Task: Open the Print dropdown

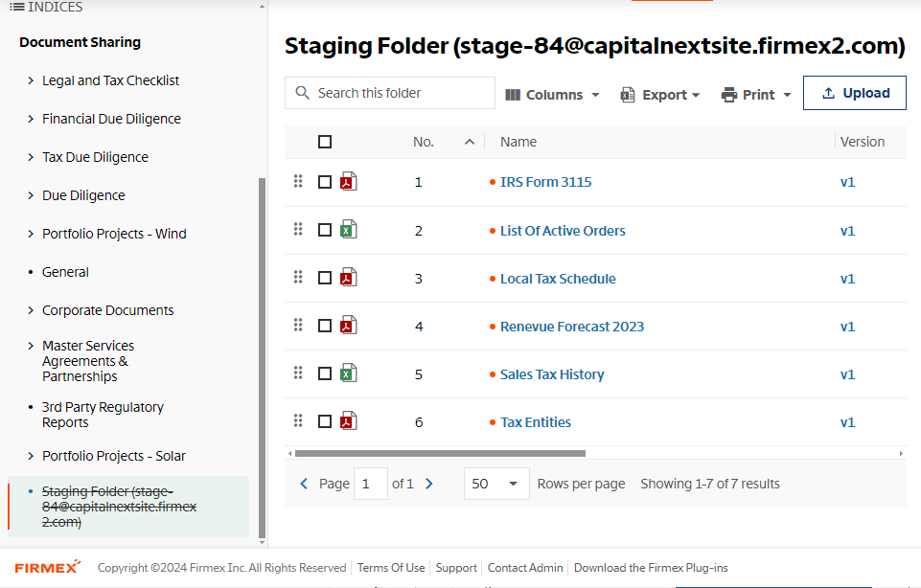Action: pyautogui.click(x=756, y=95)
